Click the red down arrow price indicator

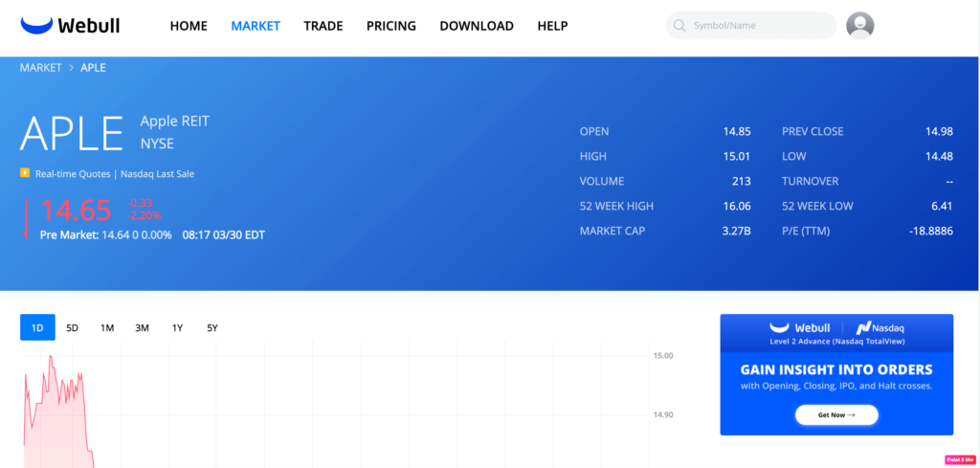(x=26, y=219)
